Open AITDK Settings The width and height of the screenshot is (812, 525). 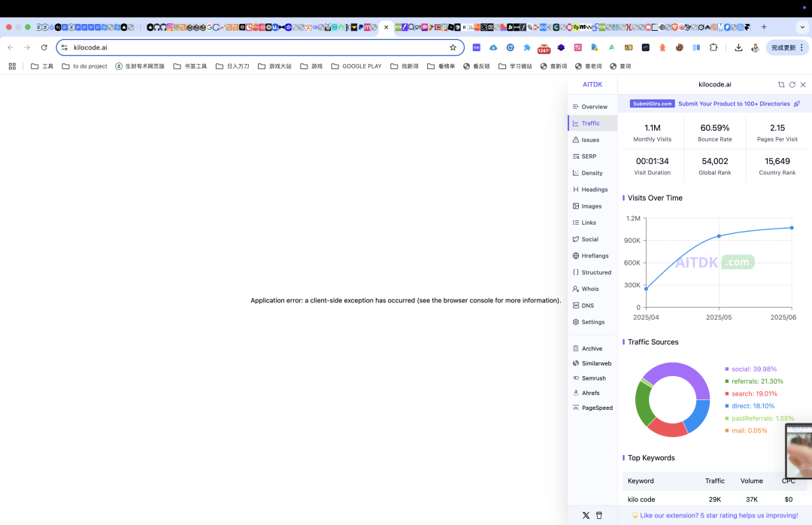588,323
